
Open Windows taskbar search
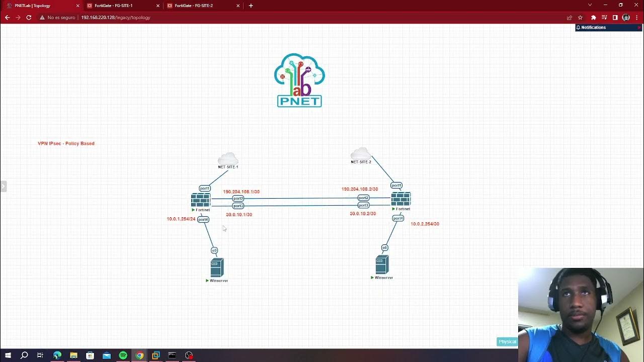click(x=24, y=355)
